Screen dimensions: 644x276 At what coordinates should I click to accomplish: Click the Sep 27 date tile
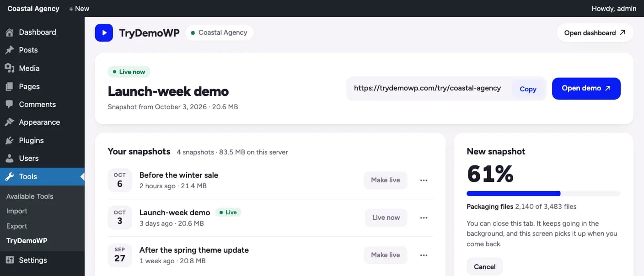point(120,255)
